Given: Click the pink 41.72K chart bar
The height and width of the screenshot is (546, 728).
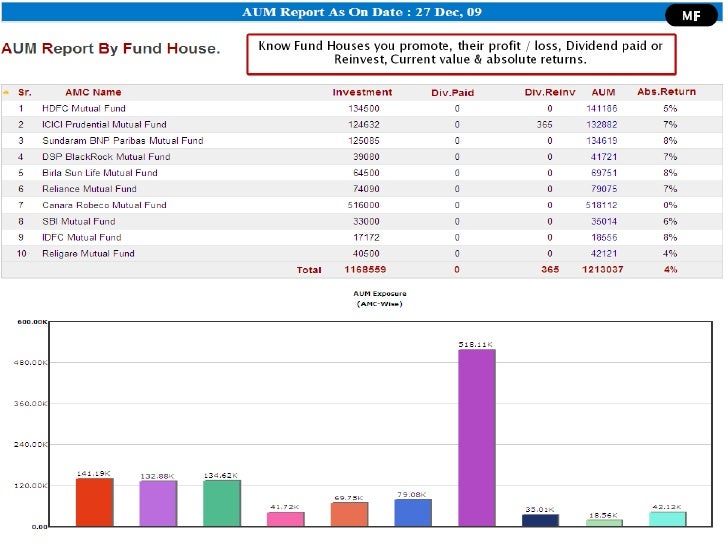Looking at the screenshot, I should click(x=286, y=519).
